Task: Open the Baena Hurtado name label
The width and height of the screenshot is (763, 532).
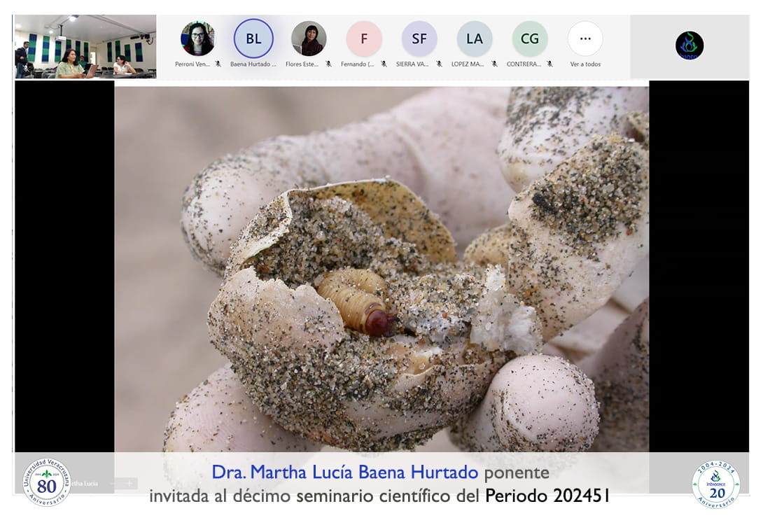Action: 253,64
